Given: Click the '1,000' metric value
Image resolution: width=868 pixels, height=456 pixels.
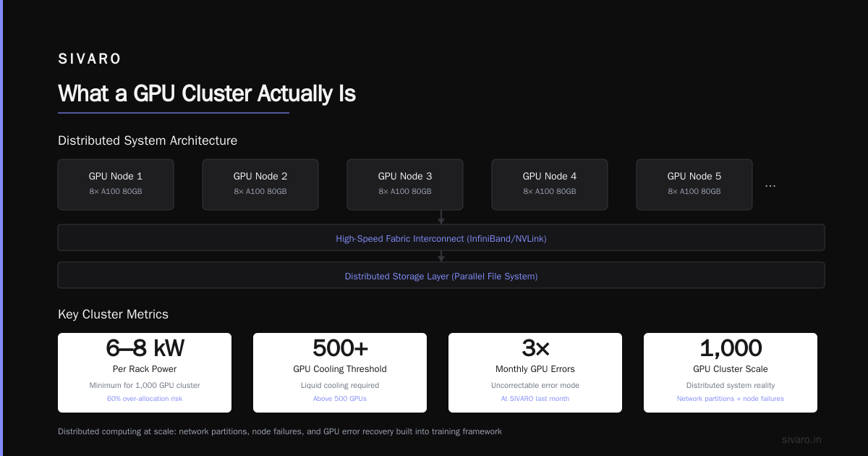Looking at the screenshot, I should pyautogui.click(x=731, y=349).
